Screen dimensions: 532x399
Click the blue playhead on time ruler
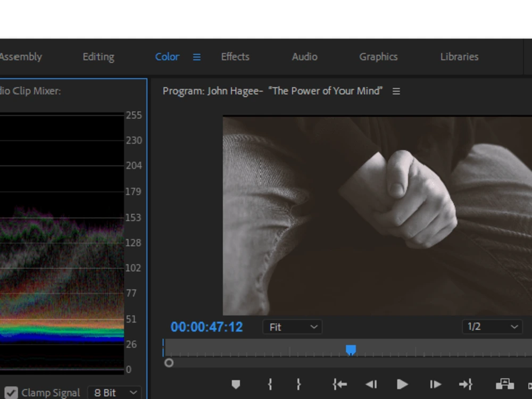click(351, 350)
